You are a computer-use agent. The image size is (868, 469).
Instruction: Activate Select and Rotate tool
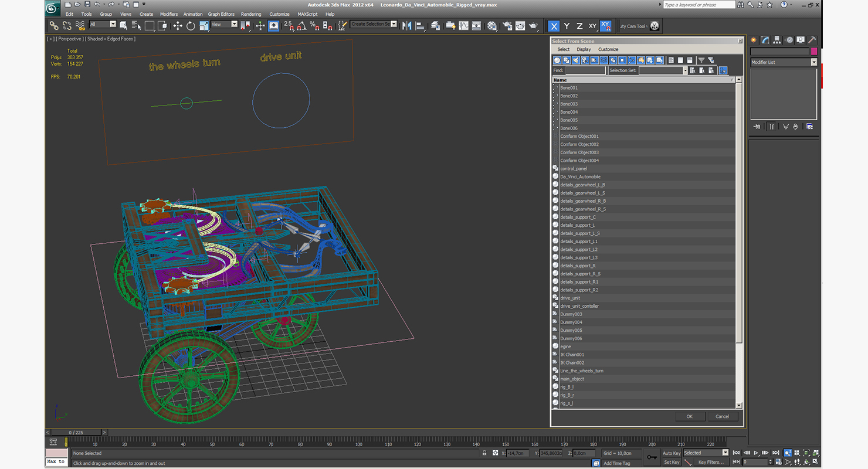[191, 26]
